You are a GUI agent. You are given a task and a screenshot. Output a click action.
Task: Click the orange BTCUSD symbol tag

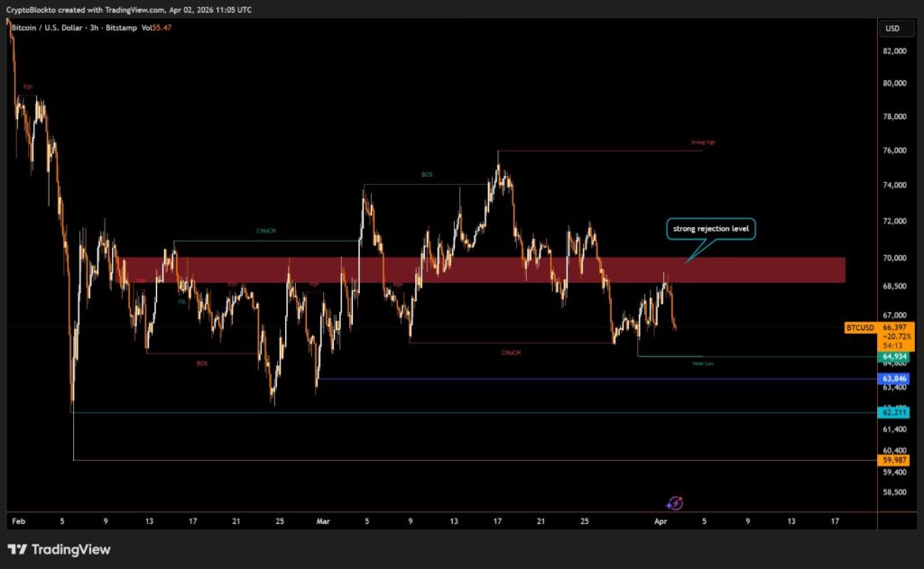(861, 326)
